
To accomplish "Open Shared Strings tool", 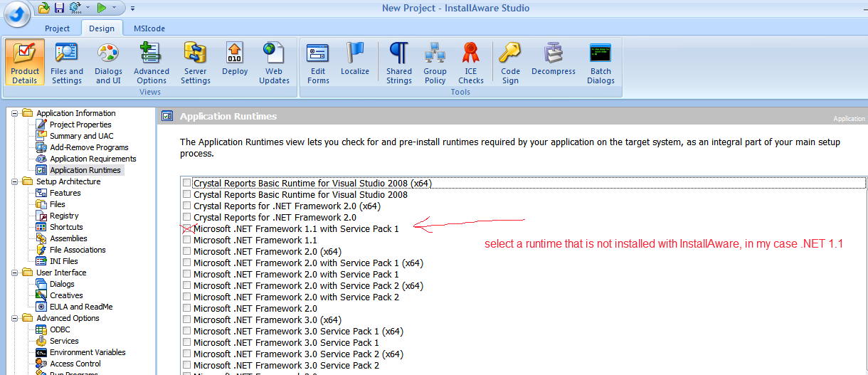I will click(399, 63).
